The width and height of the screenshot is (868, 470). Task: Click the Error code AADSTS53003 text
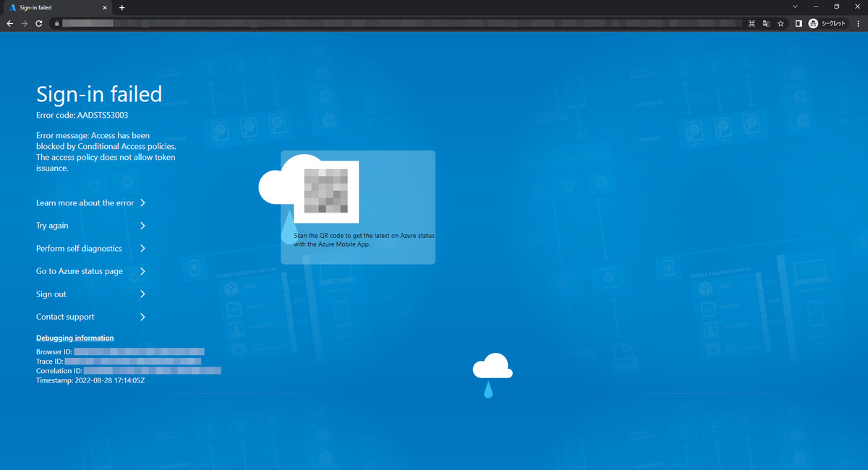tap(82, 115)
